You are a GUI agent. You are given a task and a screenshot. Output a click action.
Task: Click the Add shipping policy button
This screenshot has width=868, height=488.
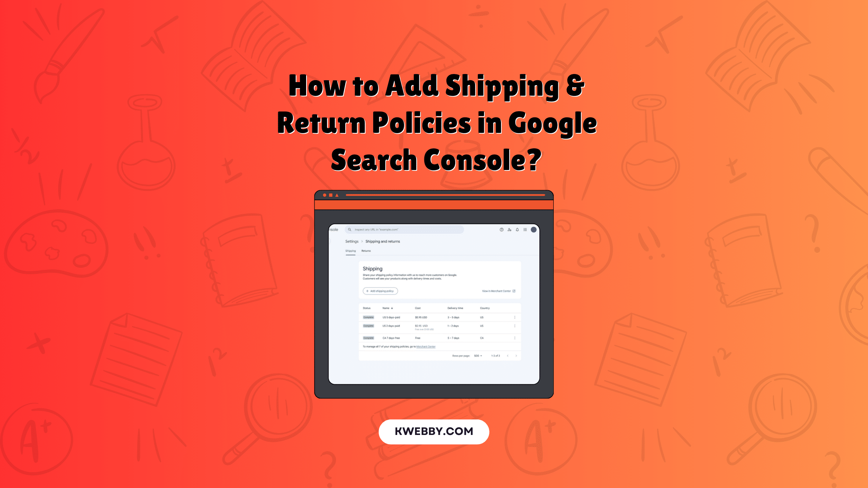[x=380, y=291]
